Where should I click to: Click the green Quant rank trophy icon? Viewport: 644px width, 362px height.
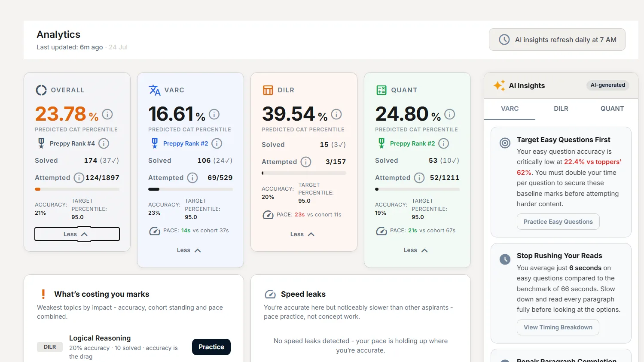click(382, 143)
